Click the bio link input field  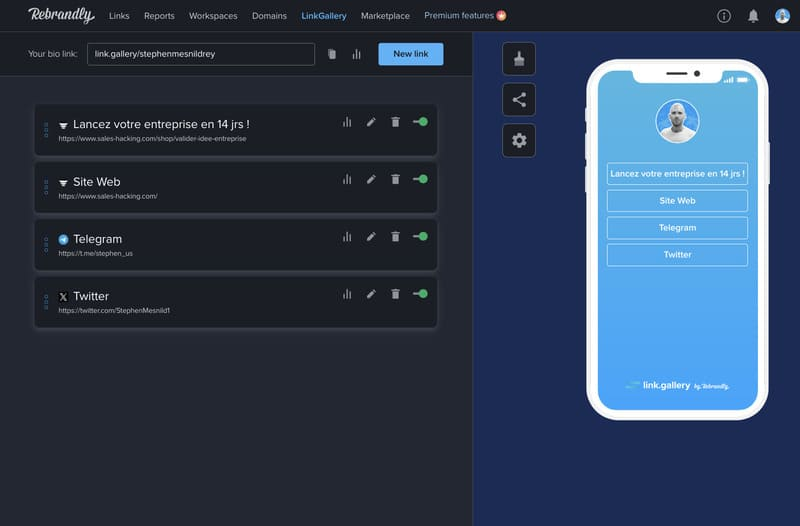click(201, 54)
